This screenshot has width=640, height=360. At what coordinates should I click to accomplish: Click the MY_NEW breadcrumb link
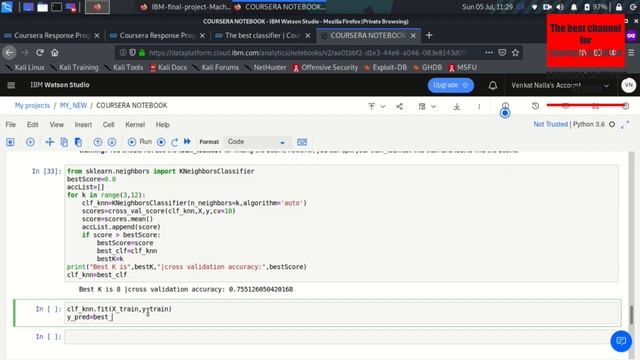coord(73,105)
